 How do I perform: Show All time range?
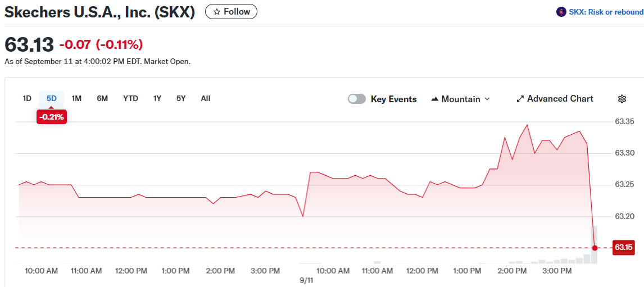tap(205, 98)
